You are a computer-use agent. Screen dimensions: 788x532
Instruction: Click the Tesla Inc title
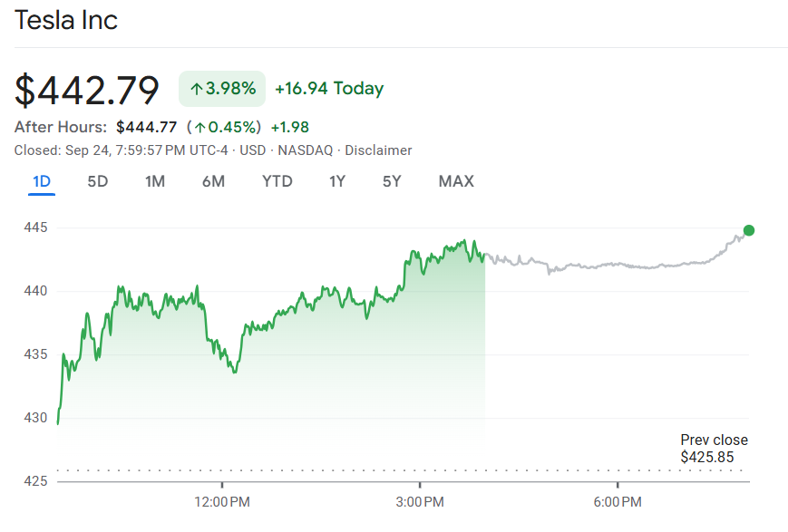pos(66,20)
